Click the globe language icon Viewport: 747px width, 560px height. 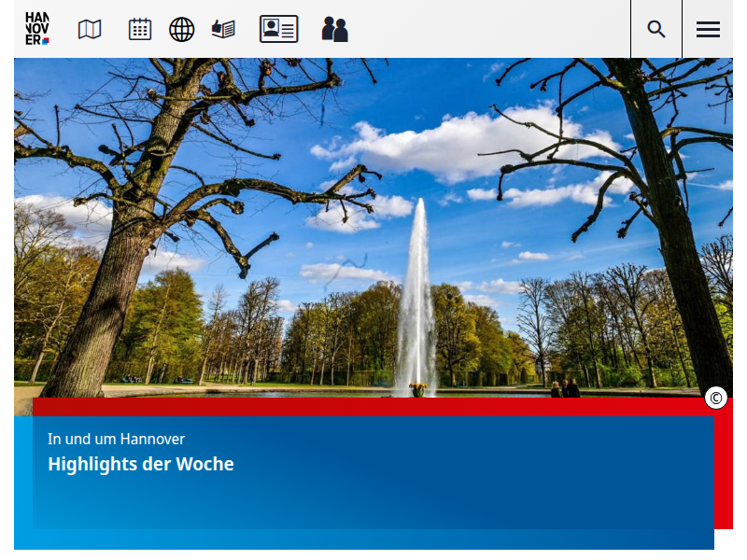[x=181, y=29]
